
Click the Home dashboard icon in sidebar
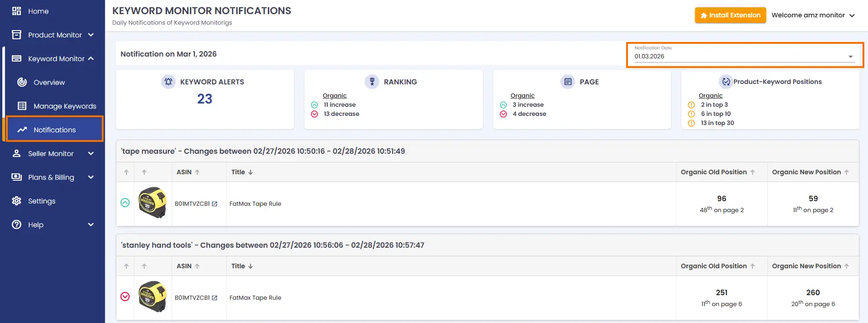coord(16,11)
